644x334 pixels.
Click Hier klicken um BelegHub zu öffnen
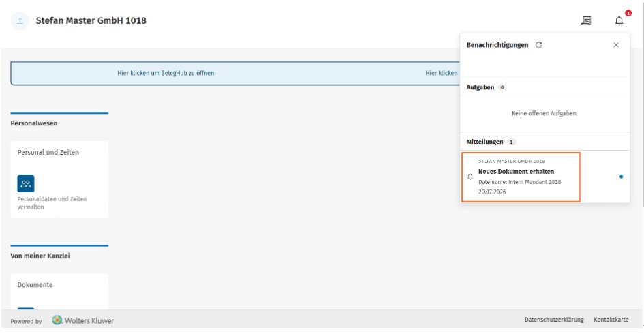point(166,73)
